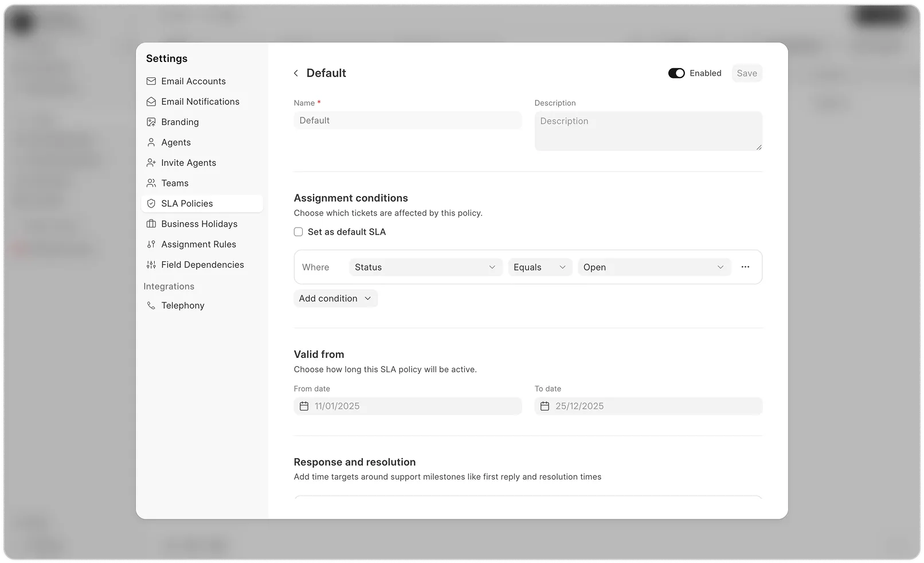Image resolution: width=924 pixels, height=563 pixels.
Task: Select Field Dependencies in the sidebar
Action: coord(202,265)
